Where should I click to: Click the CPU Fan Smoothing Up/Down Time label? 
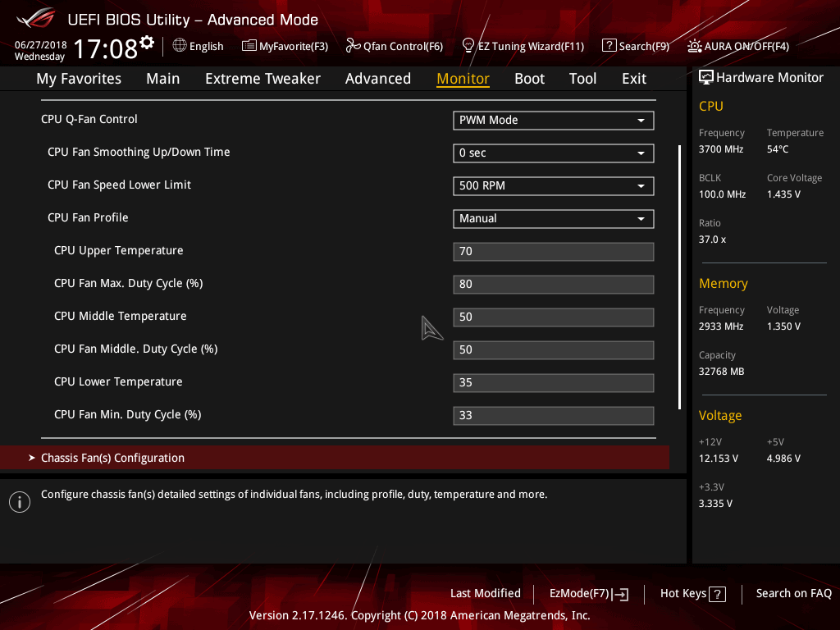(139, 152)
